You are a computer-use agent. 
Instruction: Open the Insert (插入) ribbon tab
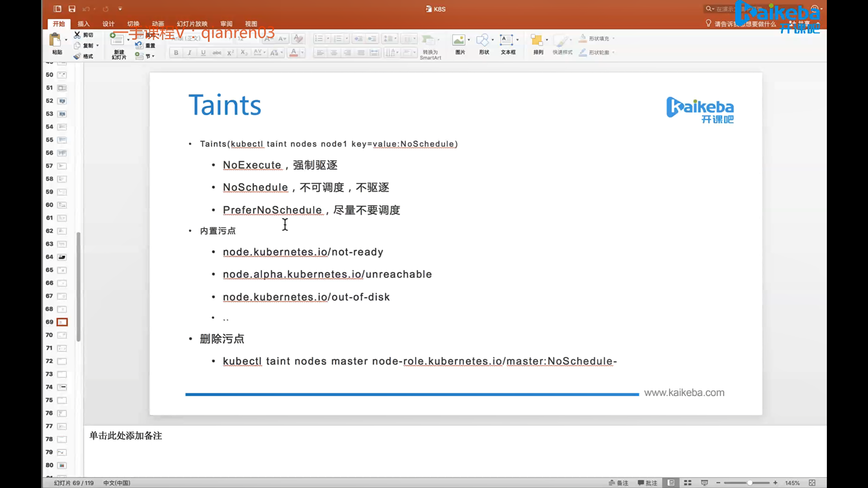[84, 23]
